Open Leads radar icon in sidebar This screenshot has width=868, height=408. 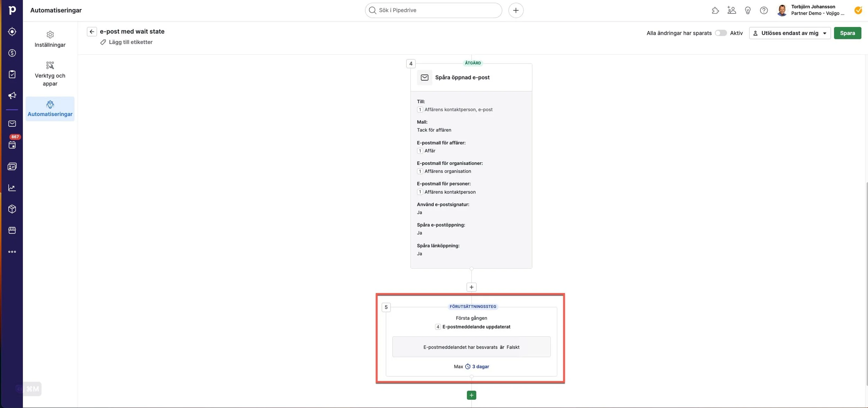(12, 32)
